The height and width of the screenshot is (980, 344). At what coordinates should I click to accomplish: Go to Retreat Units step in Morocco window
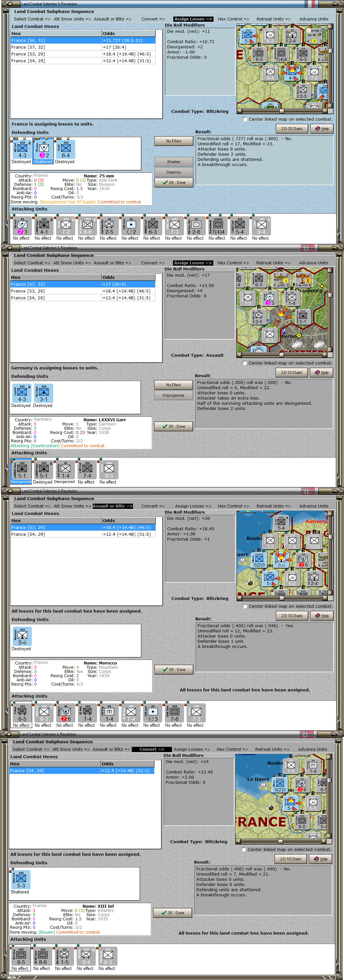pyautogui.click(x=273, y=506)
